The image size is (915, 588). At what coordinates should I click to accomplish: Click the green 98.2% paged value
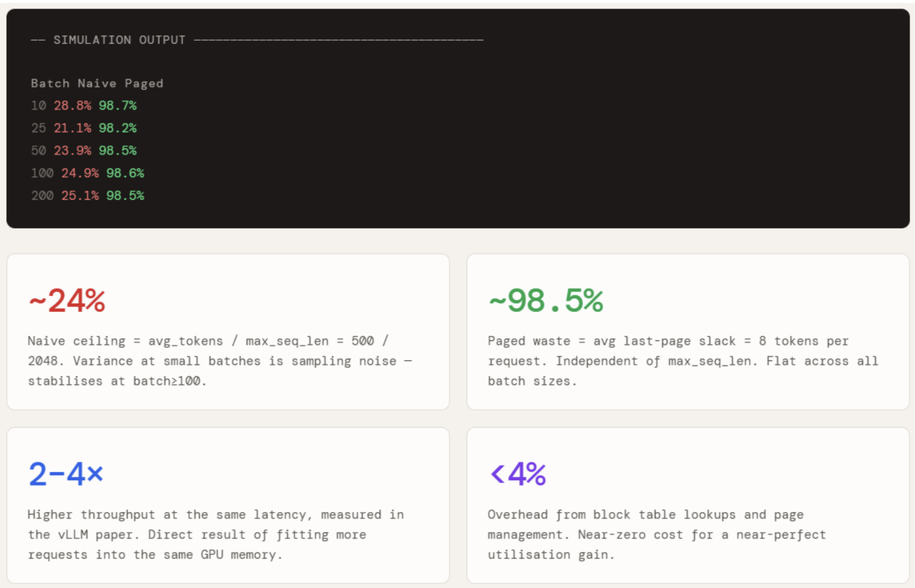[x=117, y=128]
